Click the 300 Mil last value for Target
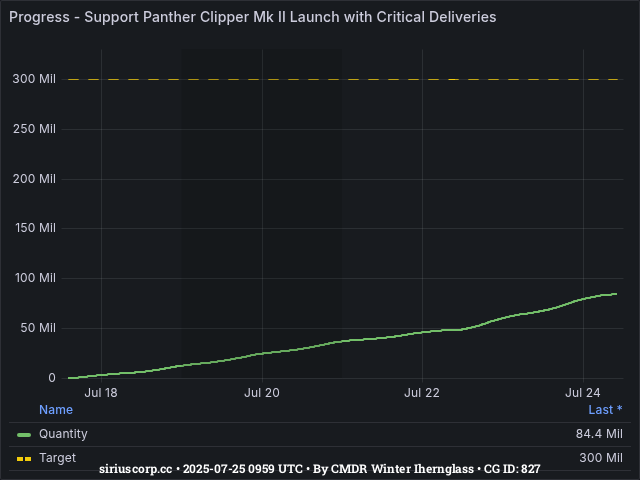Screen dimensions: 640x480 (x=601, y=458)
